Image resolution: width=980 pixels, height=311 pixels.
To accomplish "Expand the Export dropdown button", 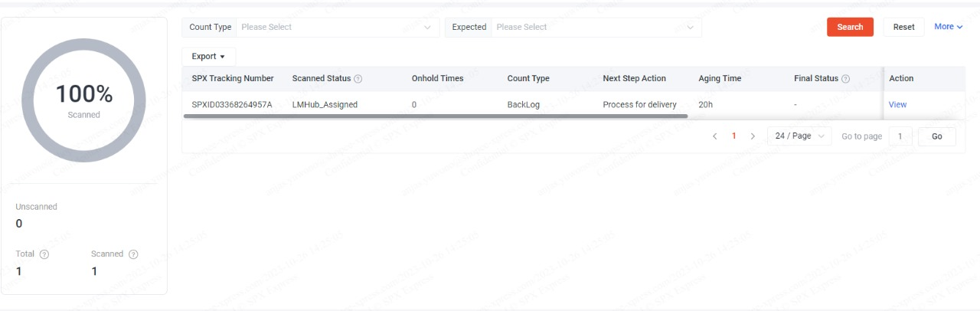I will tap(208, 57).
